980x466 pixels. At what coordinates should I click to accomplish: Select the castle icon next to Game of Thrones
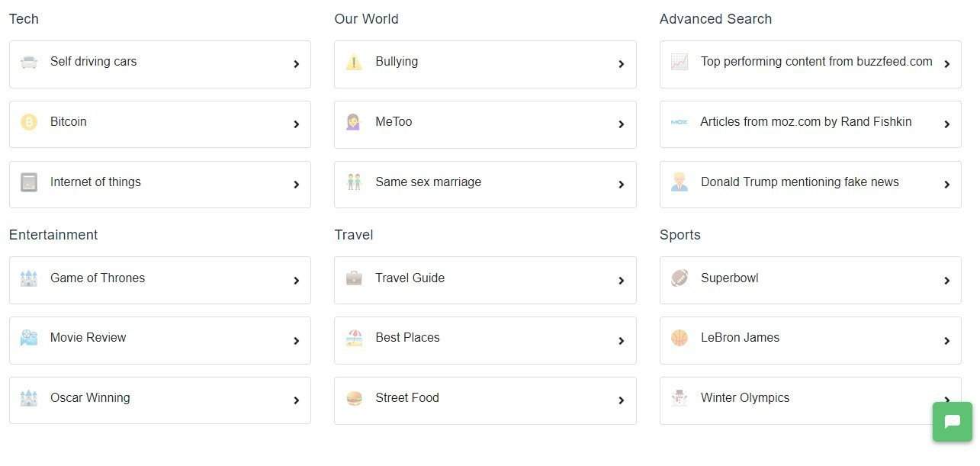click(28, 278)
